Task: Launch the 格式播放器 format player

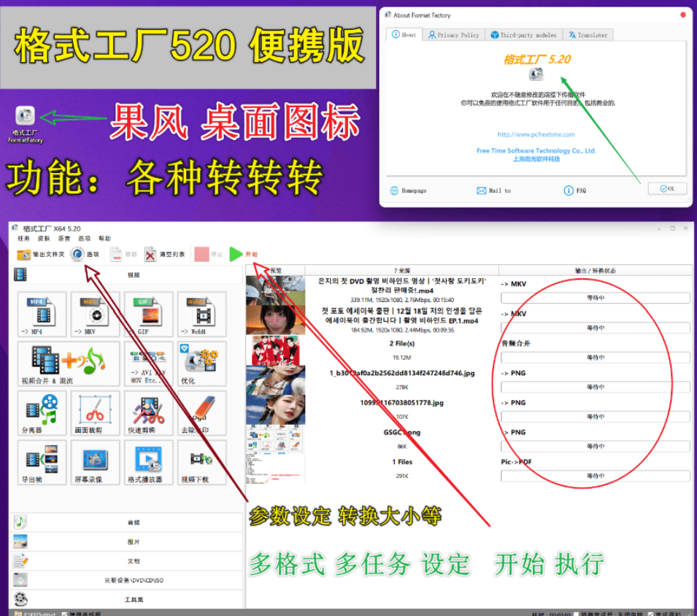Action: pyautogui.click(x=148, y=462)
